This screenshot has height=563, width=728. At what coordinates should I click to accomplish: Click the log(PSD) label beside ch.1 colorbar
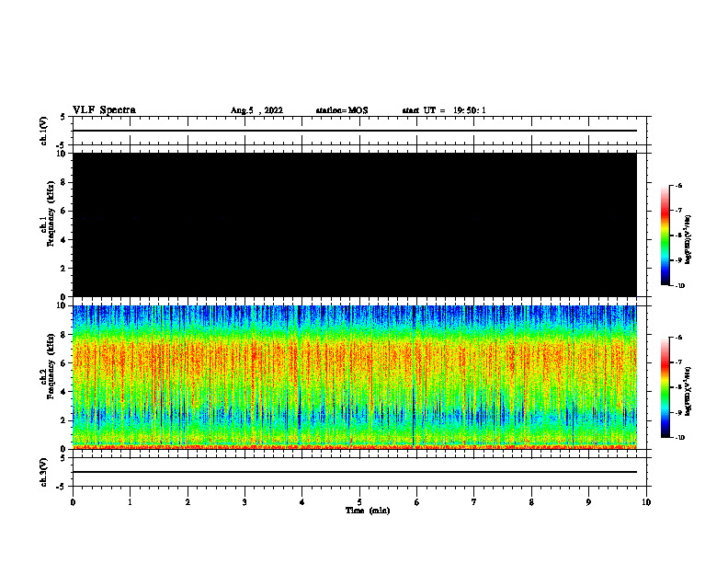point(688,239)
